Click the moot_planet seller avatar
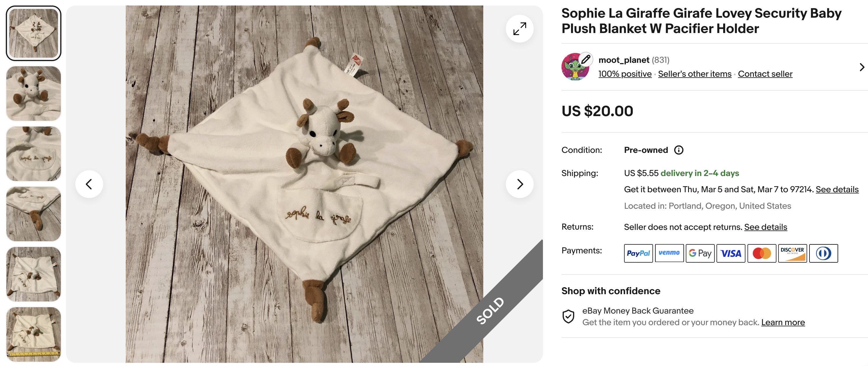 pos(575,67)
